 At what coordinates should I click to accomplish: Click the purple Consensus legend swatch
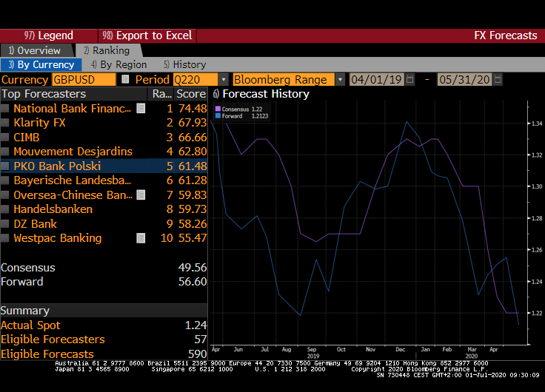217,109
